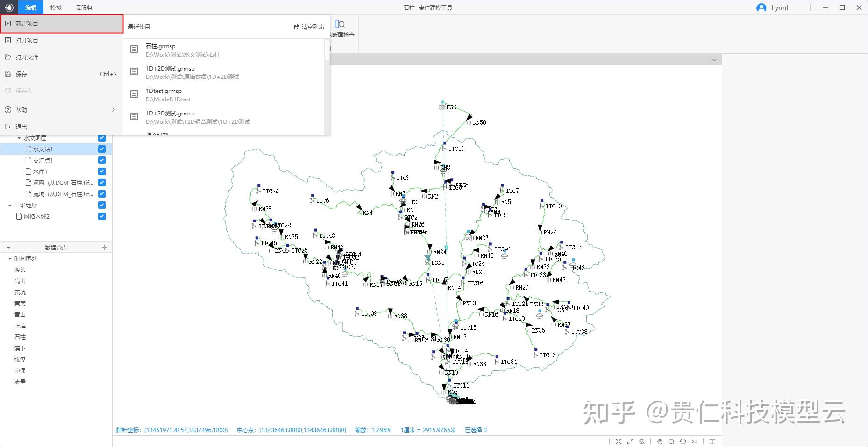
Task: Click the 清空列表 button
Action: click(x=309, y=27)
